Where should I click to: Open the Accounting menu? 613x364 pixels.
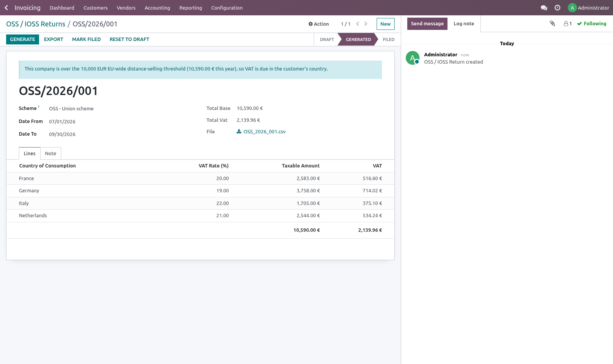(x=157, y=8)
